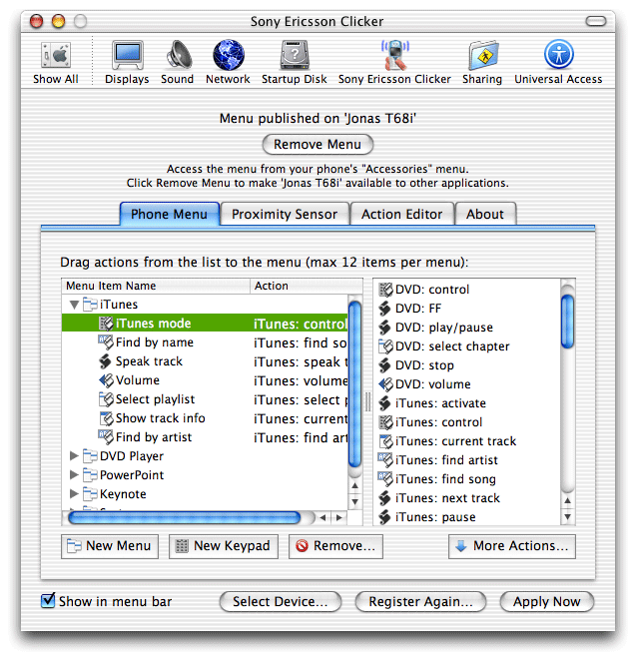This screenshot has width=644, height=661.
Task: Expand the DVD Player menu folder
Action: click(x=74, y=455)
